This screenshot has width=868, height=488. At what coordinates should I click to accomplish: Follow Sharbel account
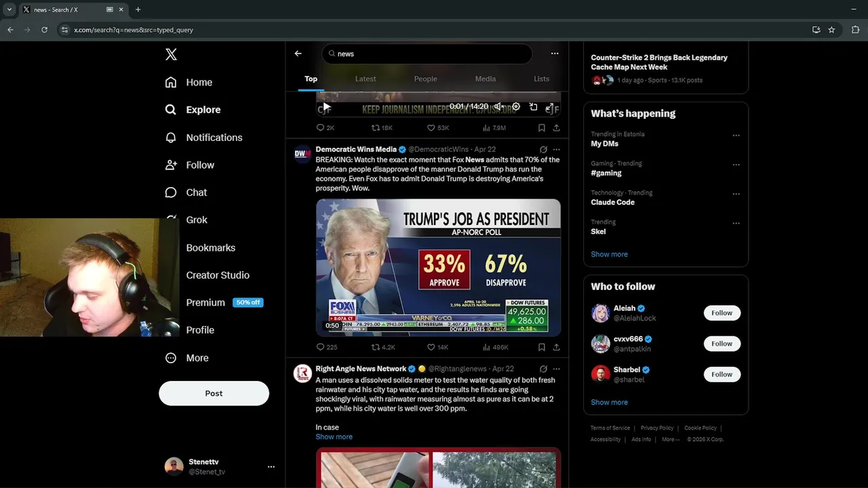click(x=722, y=374)
